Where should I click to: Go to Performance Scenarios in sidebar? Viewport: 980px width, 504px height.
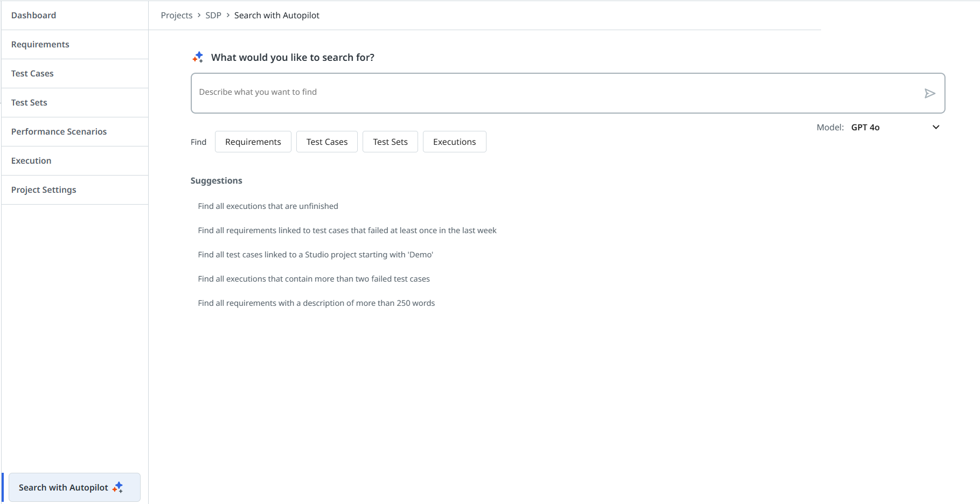coord(59,132)
